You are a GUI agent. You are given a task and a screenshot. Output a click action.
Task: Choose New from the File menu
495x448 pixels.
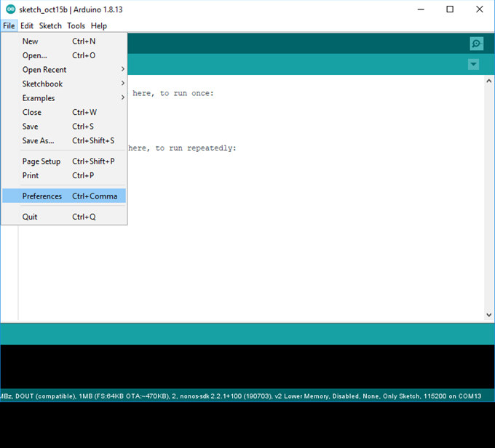64,41
